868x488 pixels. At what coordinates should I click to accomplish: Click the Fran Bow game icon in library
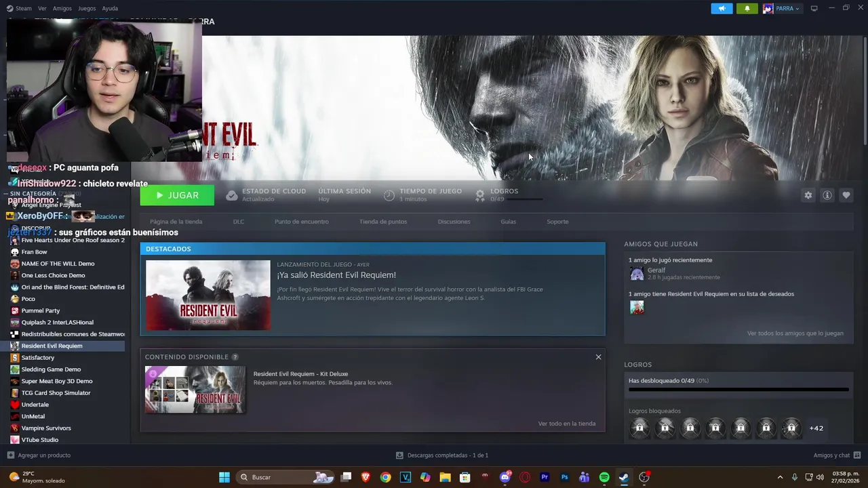15,251
